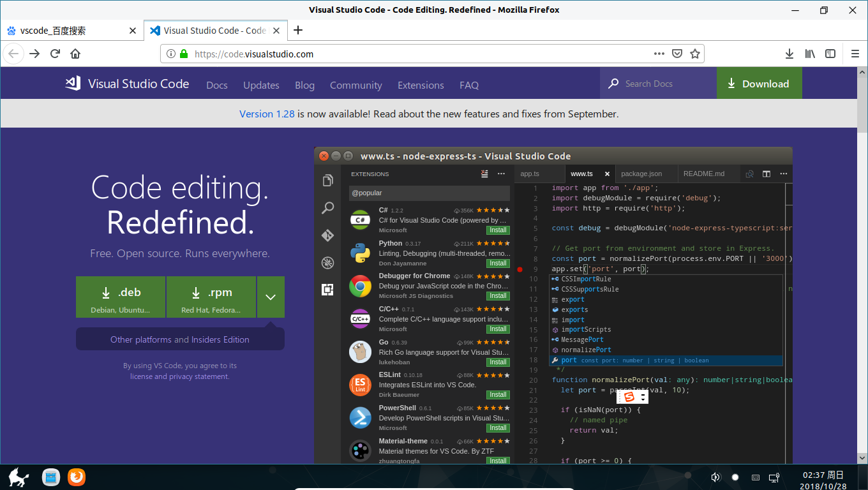Viewport: 868px width, 490px height.
Task: Click the @popular extensions search box
Action: coord(429,193)
